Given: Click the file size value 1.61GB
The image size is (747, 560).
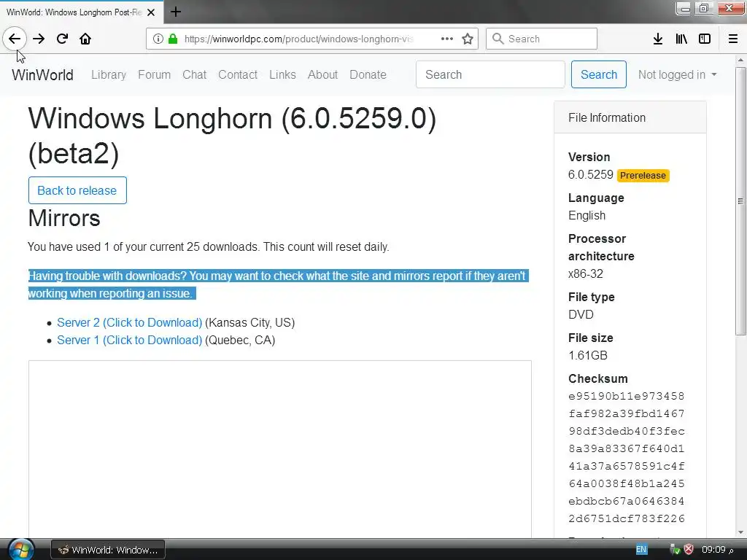Looking at the screenshot, I should (x=588, y=355).
